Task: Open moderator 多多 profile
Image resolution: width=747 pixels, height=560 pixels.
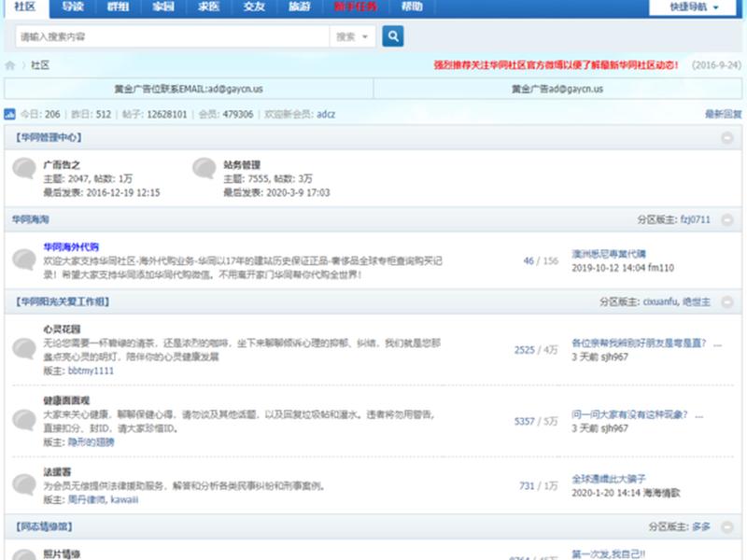Action: 701,526
